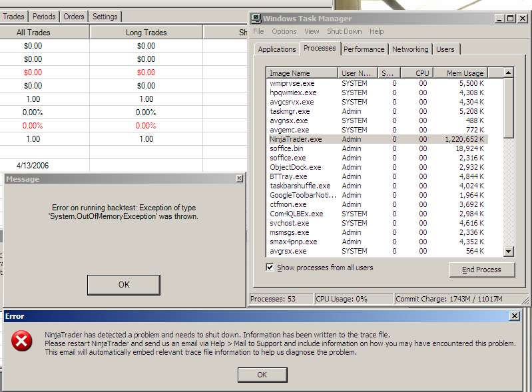Sort processes by User Name column
The height and width of the screenshot is (392, 532).
tap(358, 73)
